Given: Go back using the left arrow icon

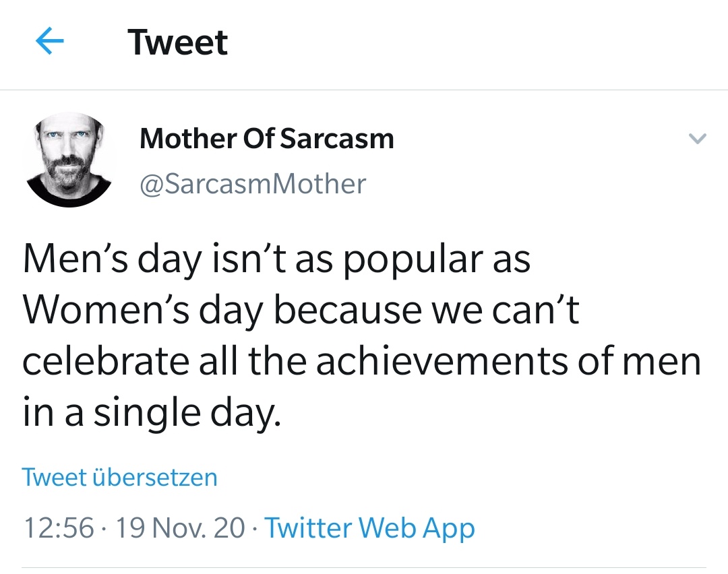Looking at the screenshot, I should pyautogui.click(x=49, y=43).
